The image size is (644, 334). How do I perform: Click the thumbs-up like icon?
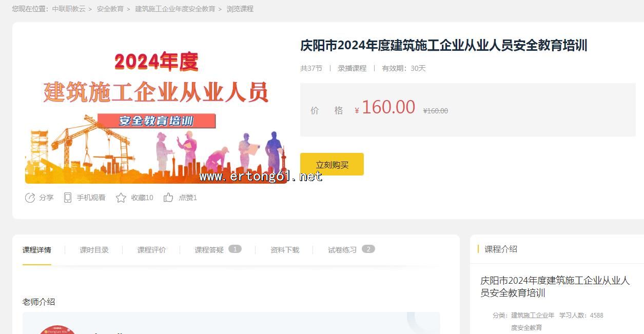168,198
